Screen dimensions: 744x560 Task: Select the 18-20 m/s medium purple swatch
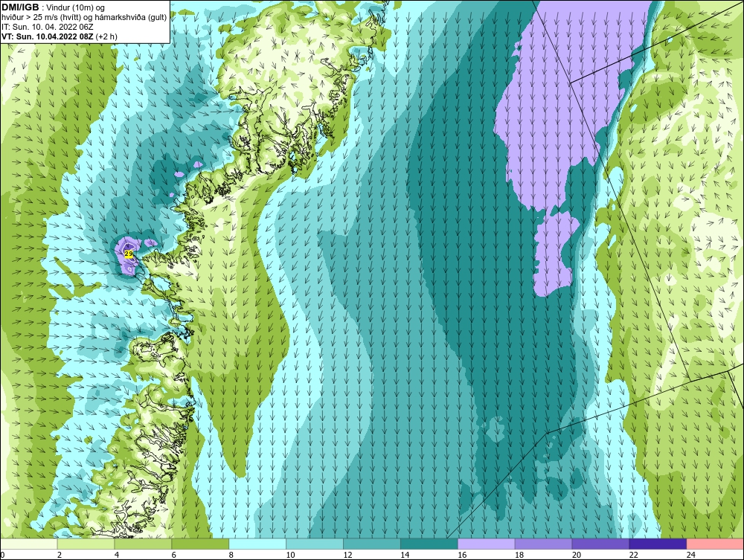pos(543,544)
